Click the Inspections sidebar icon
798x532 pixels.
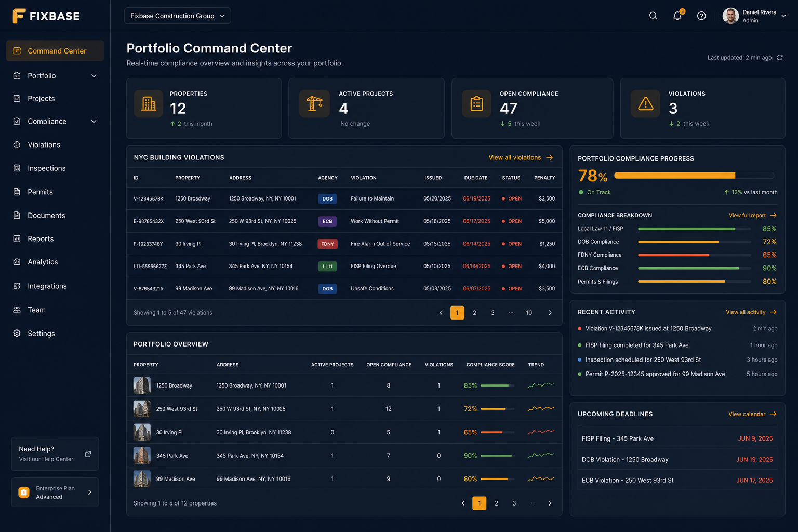point(17,168)
